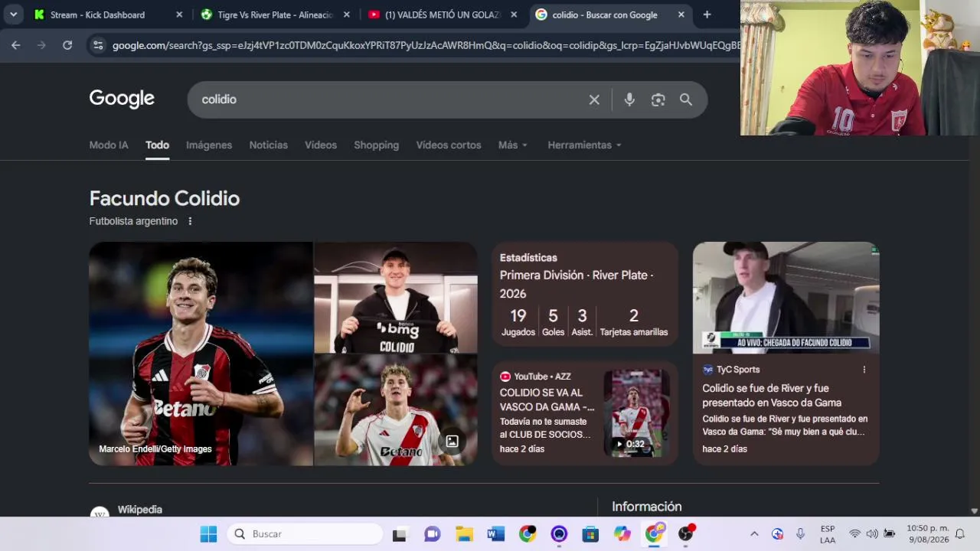Open Task View from the taskbar
The width and height of the screenshot is (980, 551).
[399, 534]
